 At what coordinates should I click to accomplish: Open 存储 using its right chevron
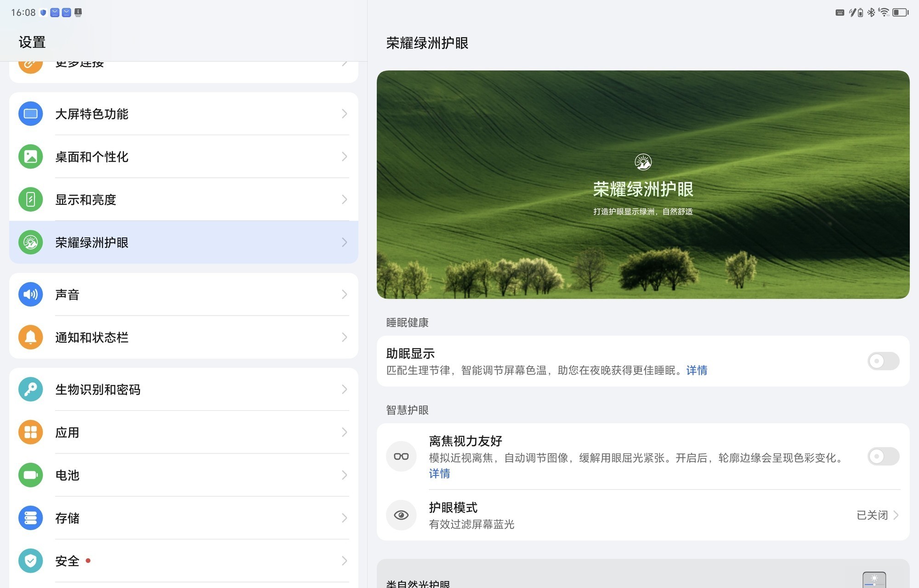(344, 518)
